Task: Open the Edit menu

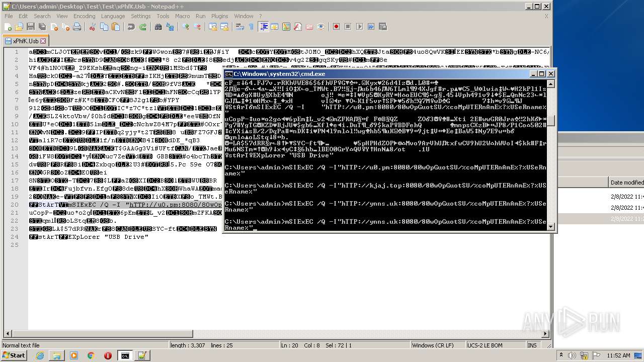Action: point(23,16)
